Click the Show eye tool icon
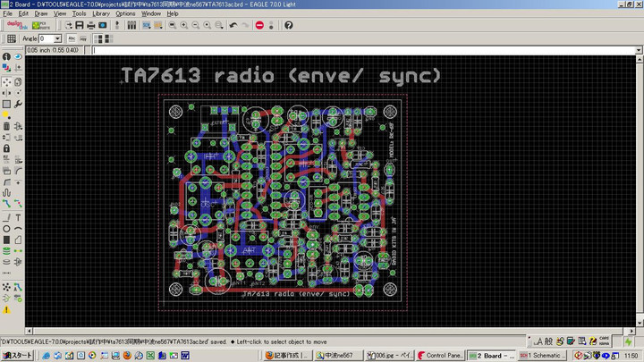The height and width of the screenshot is (362, 644). click(19, 57)
